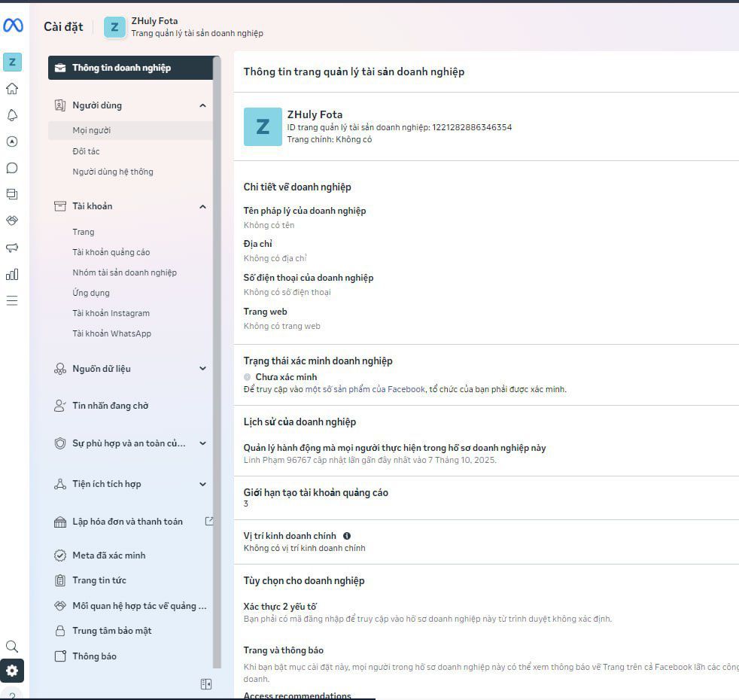Click the sidebar vertical scrollbar
Screen dimensions: 739x700
[x=217, y=362]
